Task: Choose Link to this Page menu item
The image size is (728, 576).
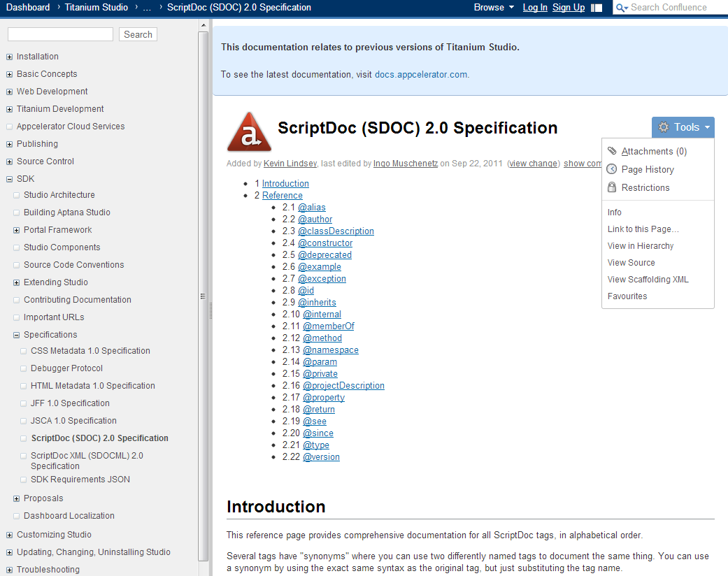Action: click(643, 229)
